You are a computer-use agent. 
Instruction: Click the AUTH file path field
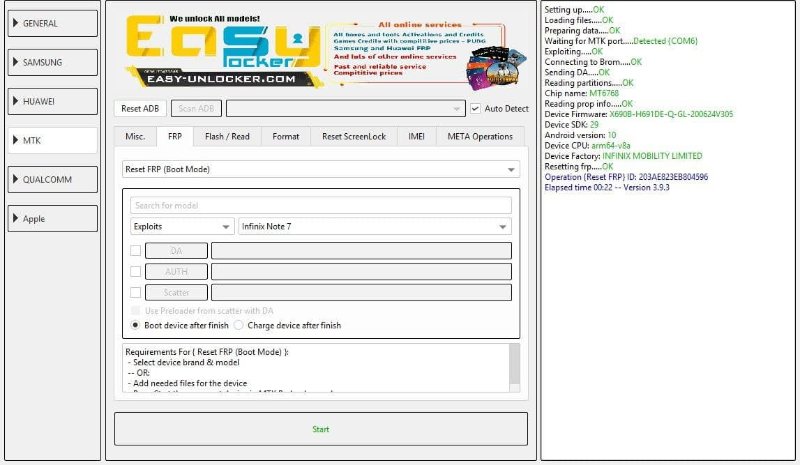click(361, 272)
